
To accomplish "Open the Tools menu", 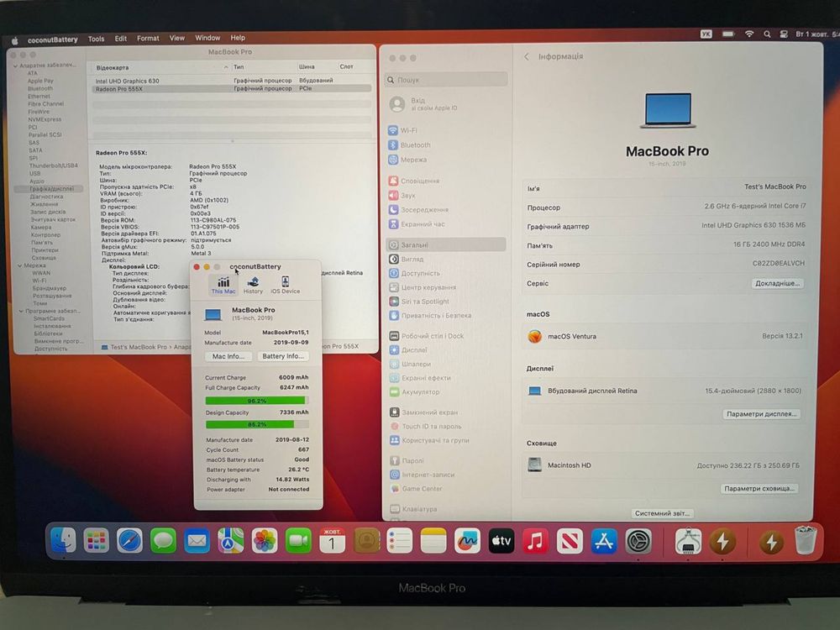I will [96, 39].
